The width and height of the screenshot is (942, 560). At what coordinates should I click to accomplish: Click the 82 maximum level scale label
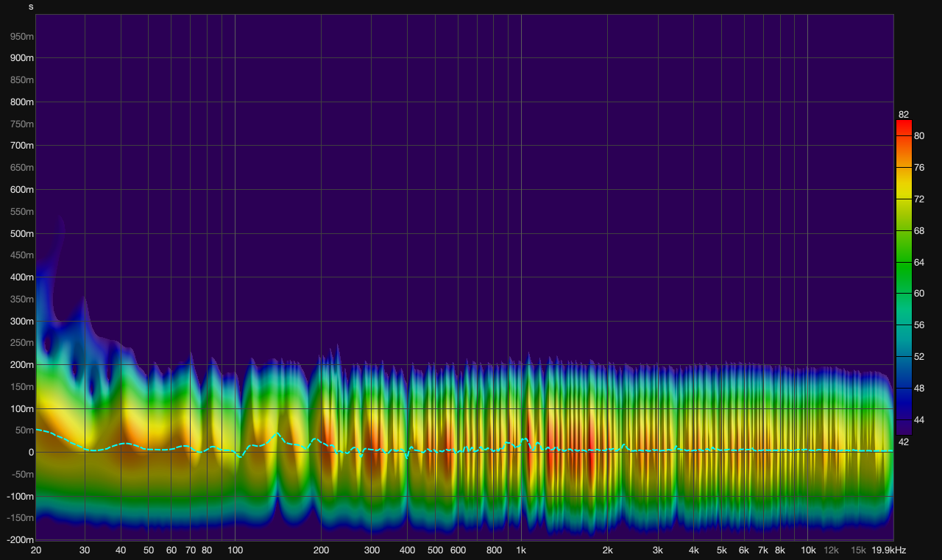903,114
